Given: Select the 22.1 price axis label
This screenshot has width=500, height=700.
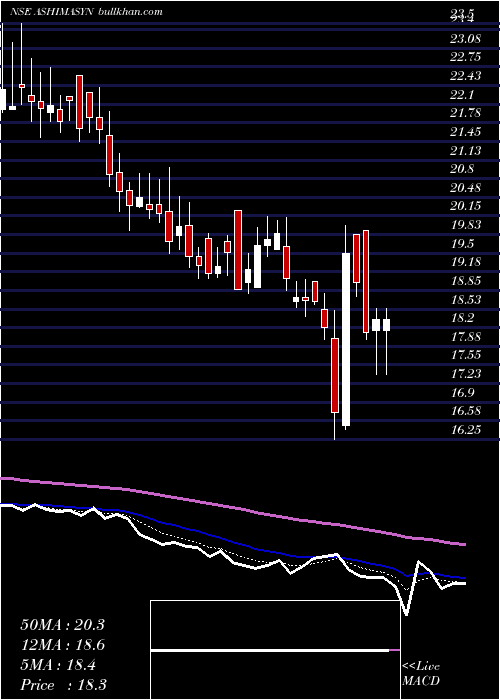Looking at the screenshot, I should (x=462, y=95).
